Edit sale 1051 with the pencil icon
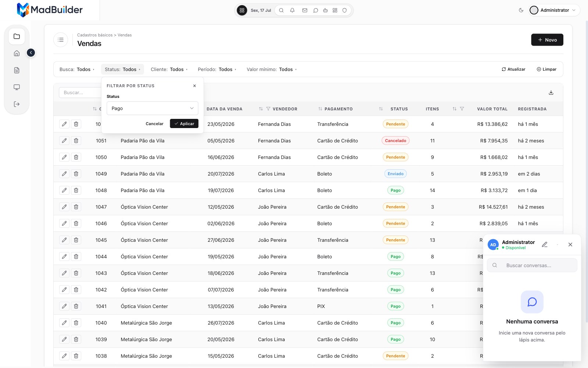 pos(64,141)
